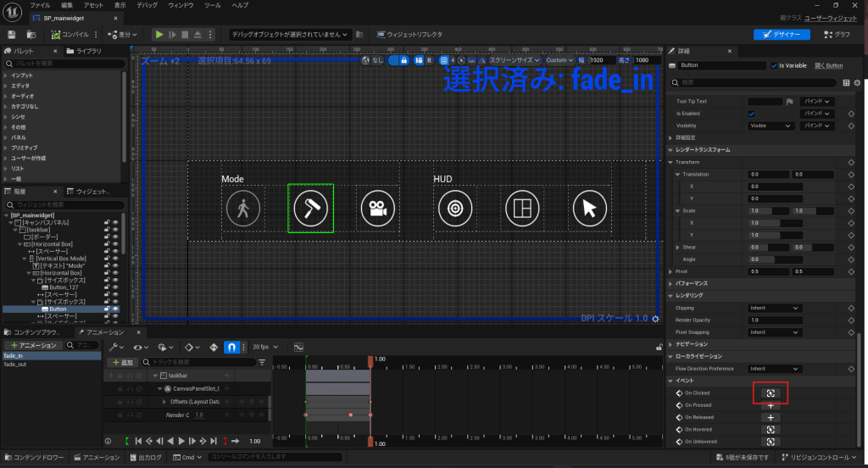Switch to the グラフ view
This screenshot has height=468, width=868.
(x=837, y=35)
